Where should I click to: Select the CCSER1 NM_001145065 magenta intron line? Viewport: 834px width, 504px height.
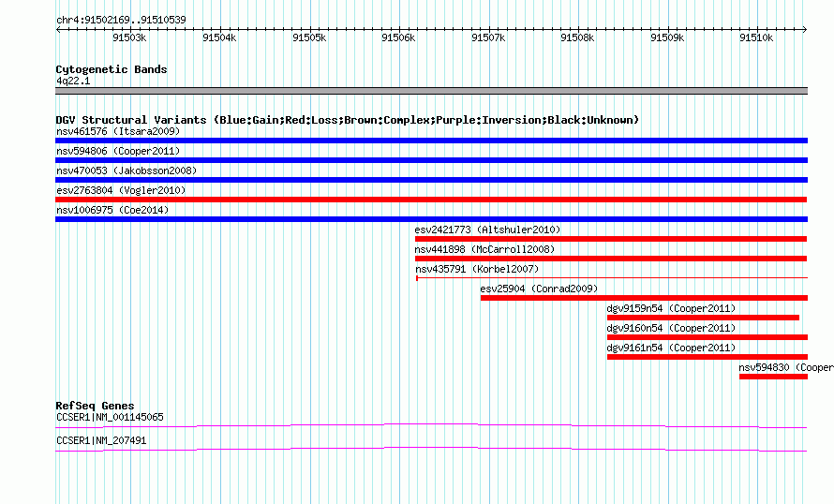431,425
